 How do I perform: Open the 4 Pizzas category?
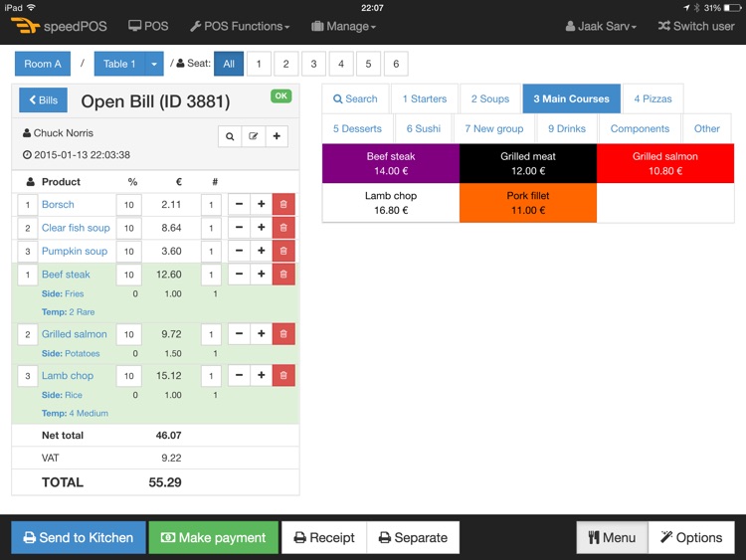653,98
